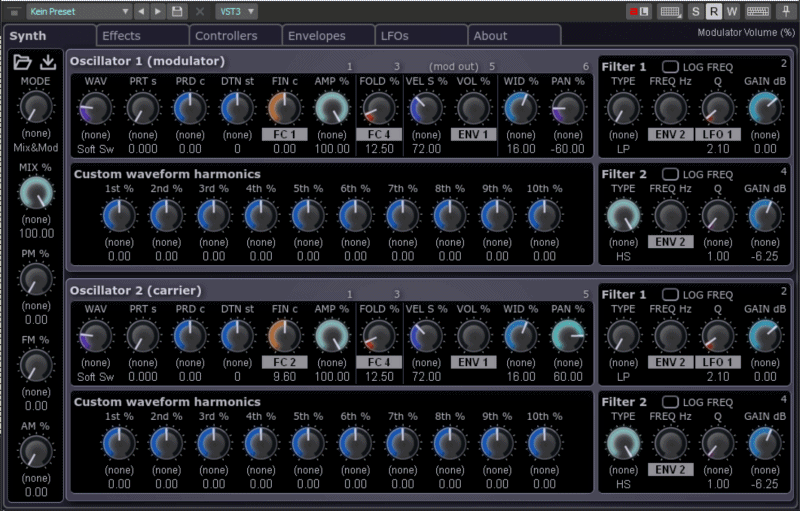Viewport: 800px width, 511px height.
Task: Open the MIDI keyboard icon left of S
Action: [x=670, y=11]
